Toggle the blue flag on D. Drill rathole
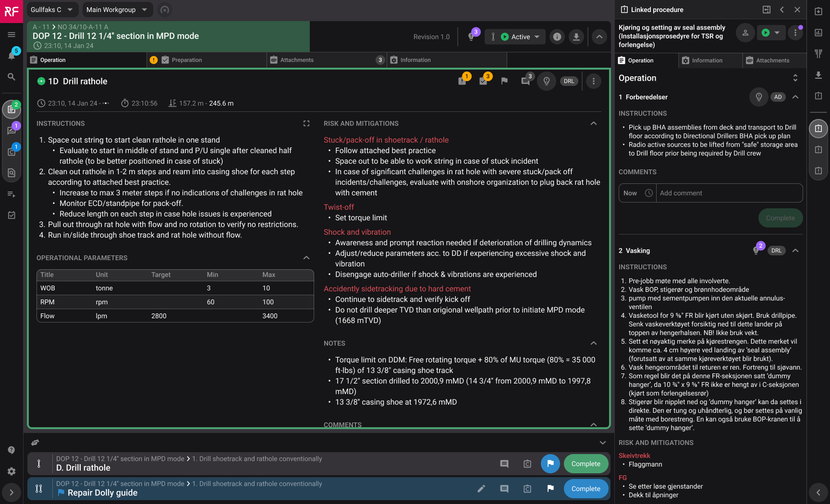Viewport: 830px width, 504px height. tap(550, 464)
